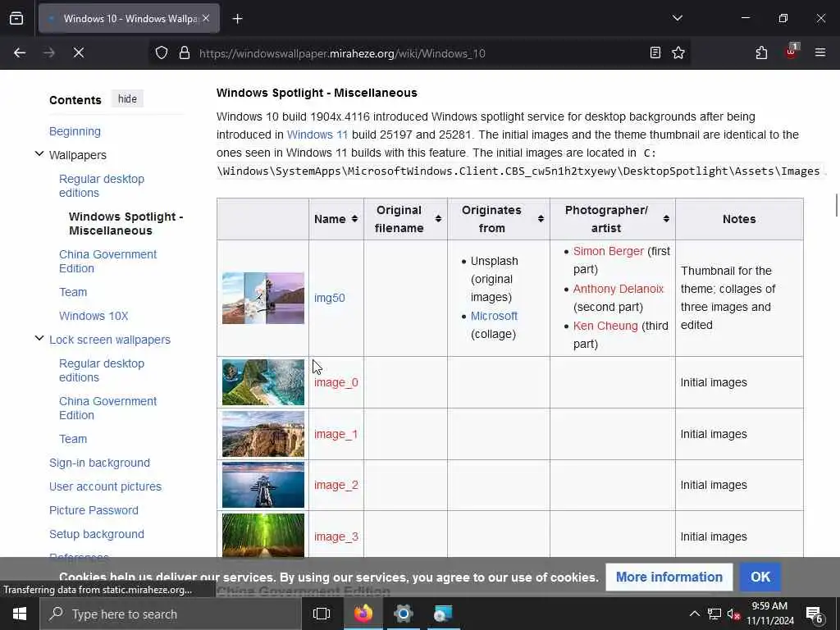Accept cookies with the OK button
The height and width of the screenshot is (630, 840).
[x=760, y=577]
